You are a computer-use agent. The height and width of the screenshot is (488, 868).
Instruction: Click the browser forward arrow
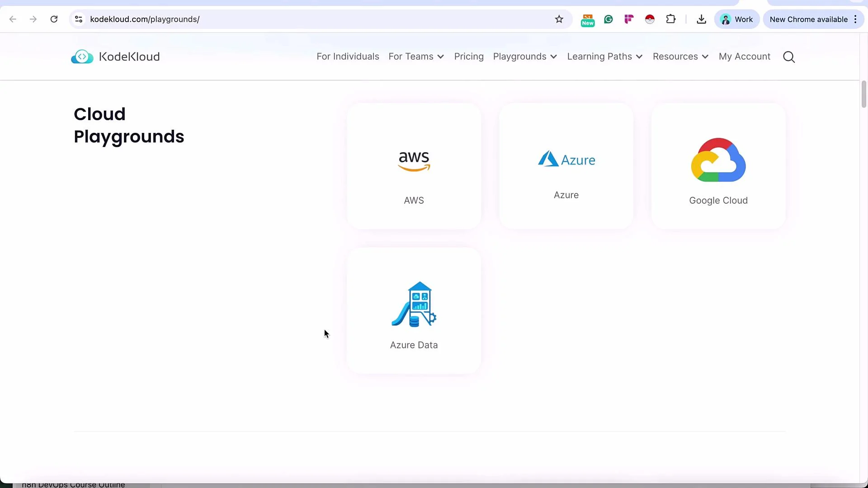[x=33, y=19]
